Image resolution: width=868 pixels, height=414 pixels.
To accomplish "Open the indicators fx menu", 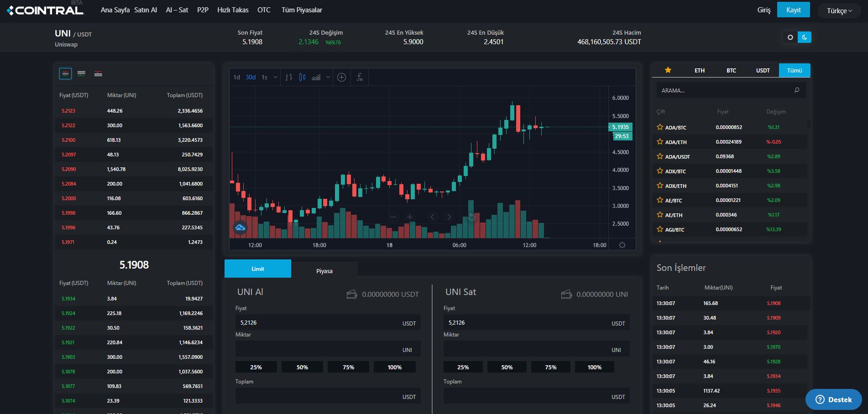I will [360, 77].
